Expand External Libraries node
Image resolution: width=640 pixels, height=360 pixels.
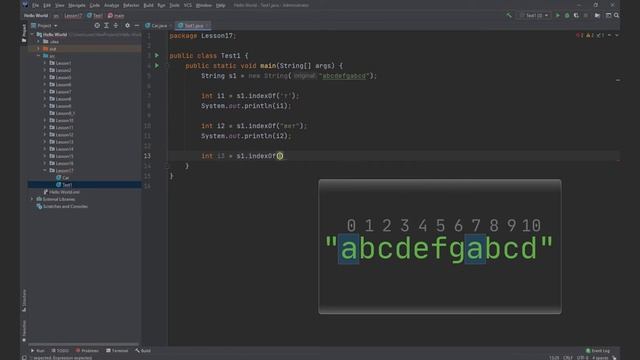tap(32, 199)
